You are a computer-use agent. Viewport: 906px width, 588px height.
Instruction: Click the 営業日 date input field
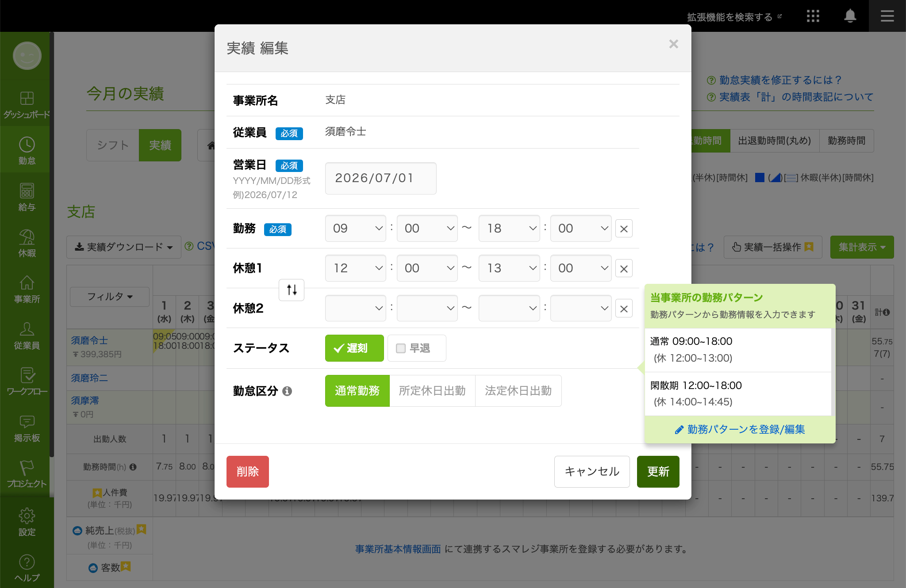[x=381, y=178]
